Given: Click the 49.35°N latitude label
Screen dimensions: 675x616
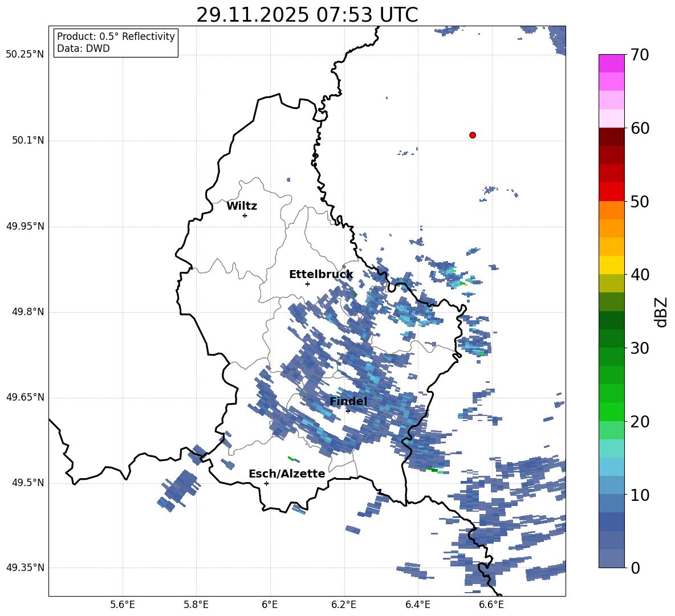Looking at the screenshot, I should 25,568.
